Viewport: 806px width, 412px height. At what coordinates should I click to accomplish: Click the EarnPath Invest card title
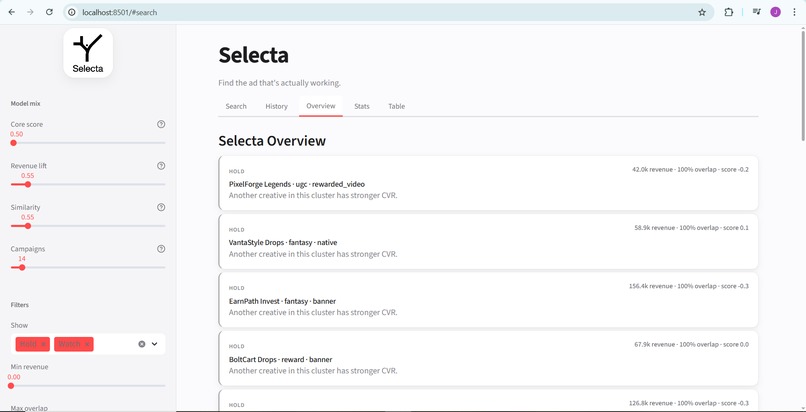(282, 301)
